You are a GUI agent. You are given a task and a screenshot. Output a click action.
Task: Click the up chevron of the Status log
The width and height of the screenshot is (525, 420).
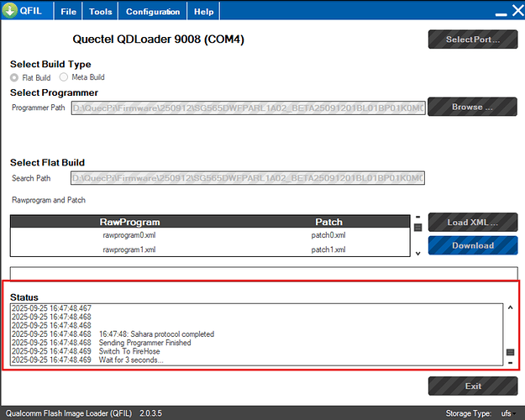tap(510, 307)
